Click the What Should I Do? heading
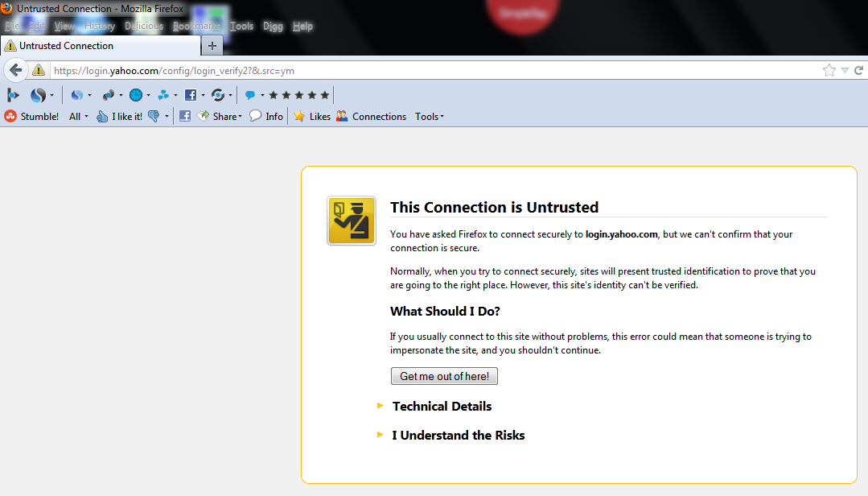Screen dimensions: 868x496 pyautogui.click(x=445, y=312)
